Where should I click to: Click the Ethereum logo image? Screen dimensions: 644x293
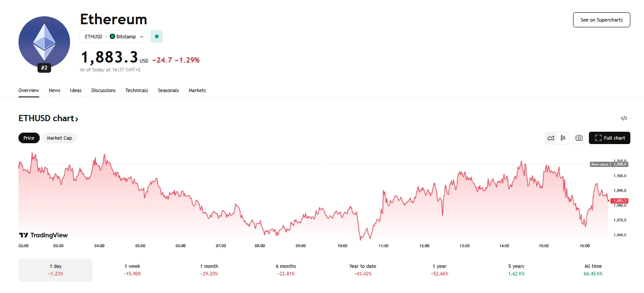[44, 41]
